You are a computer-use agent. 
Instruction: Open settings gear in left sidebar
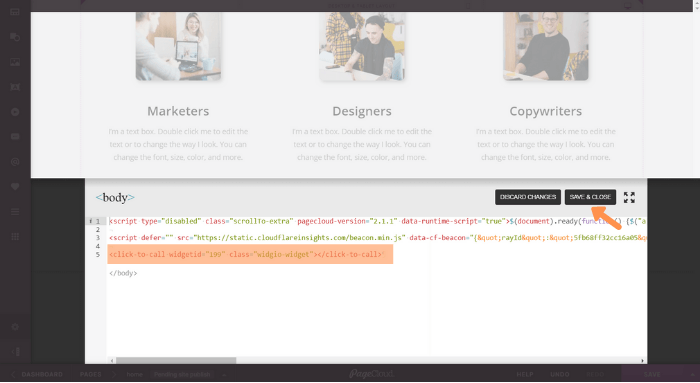(15, 327)
